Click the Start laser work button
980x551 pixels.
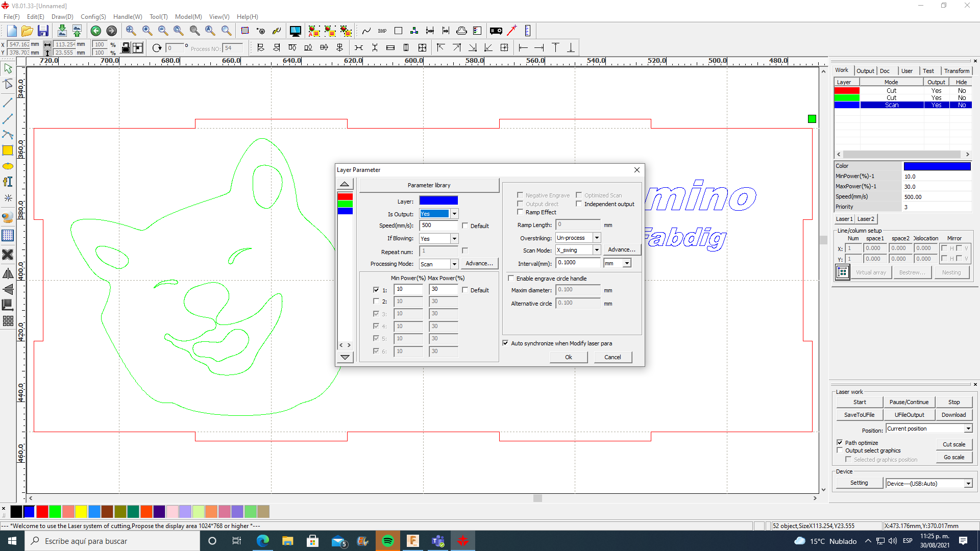pyautogui.click(x=860, y=402)
